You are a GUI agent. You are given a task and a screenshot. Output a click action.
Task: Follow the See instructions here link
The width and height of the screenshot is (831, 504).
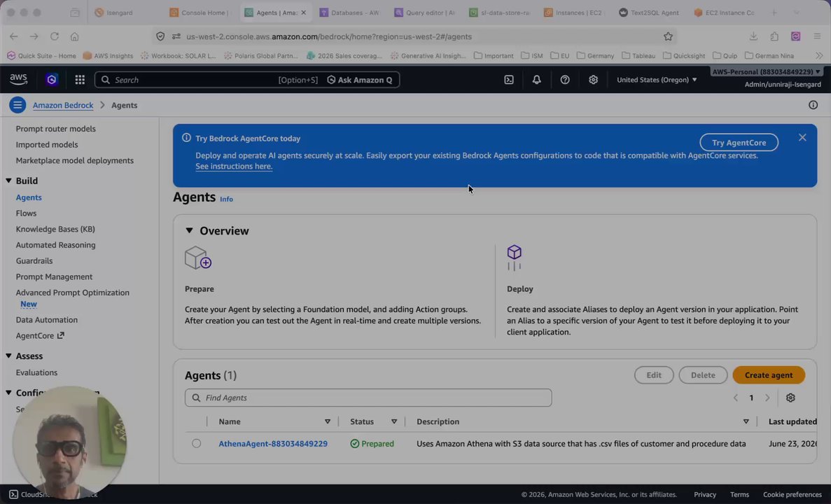[x=234, y=167]
